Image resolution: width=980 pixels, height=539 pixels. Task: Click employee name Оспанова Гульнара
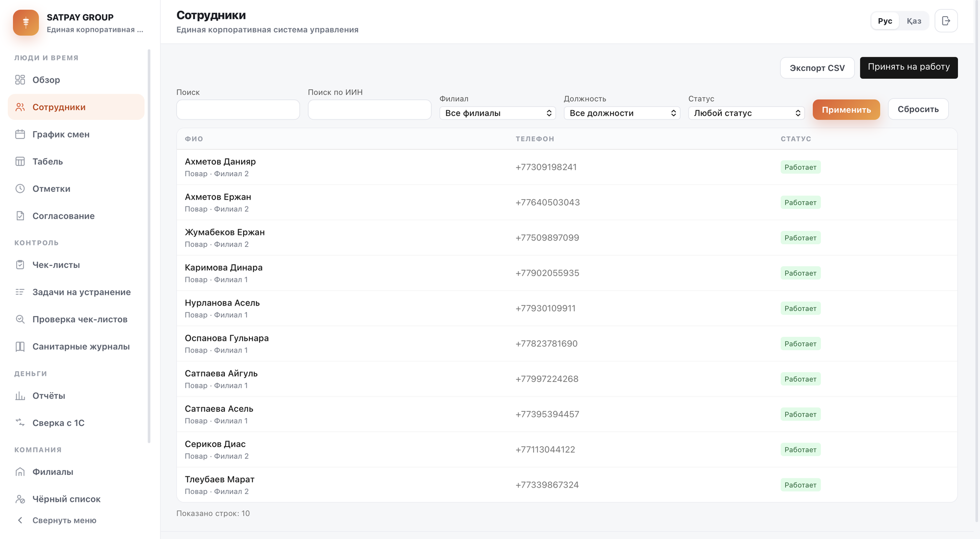point(226,338)
